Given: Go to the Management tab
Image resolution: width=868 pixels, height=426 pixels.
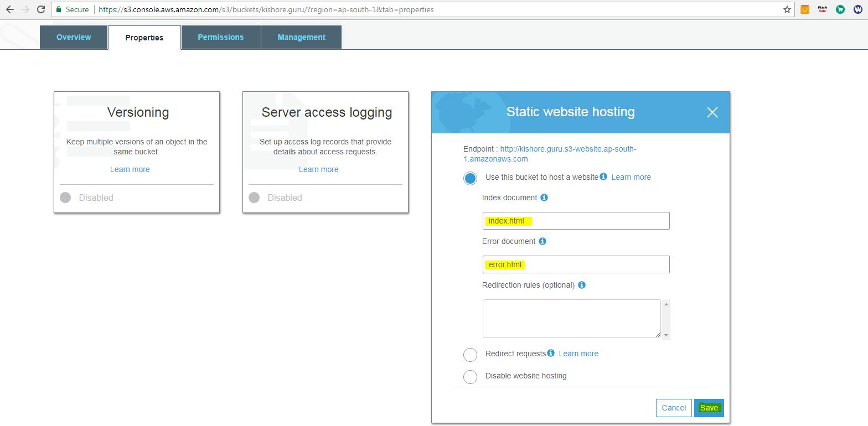Looking at the screenshot, I should [301, 37].
